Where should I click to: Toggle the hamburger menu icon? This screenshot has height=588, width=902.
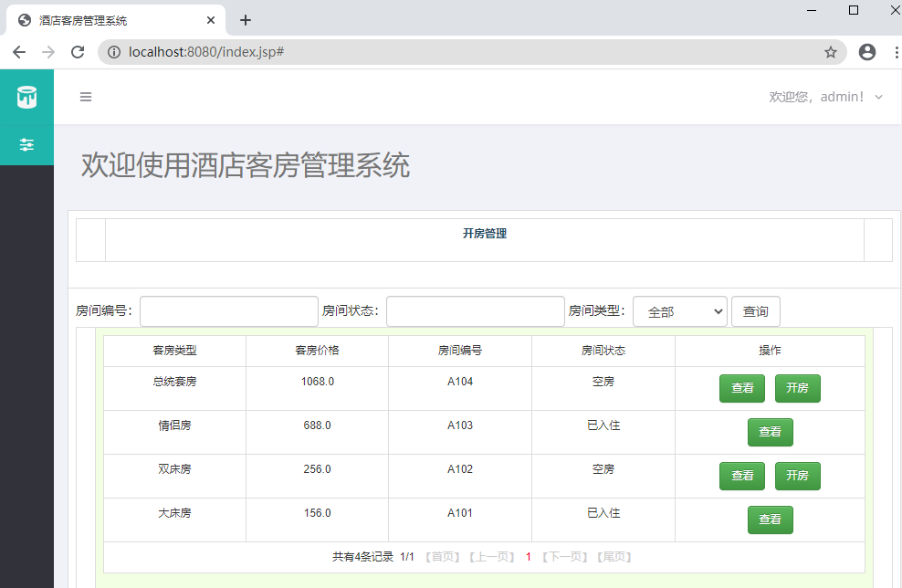86,97
